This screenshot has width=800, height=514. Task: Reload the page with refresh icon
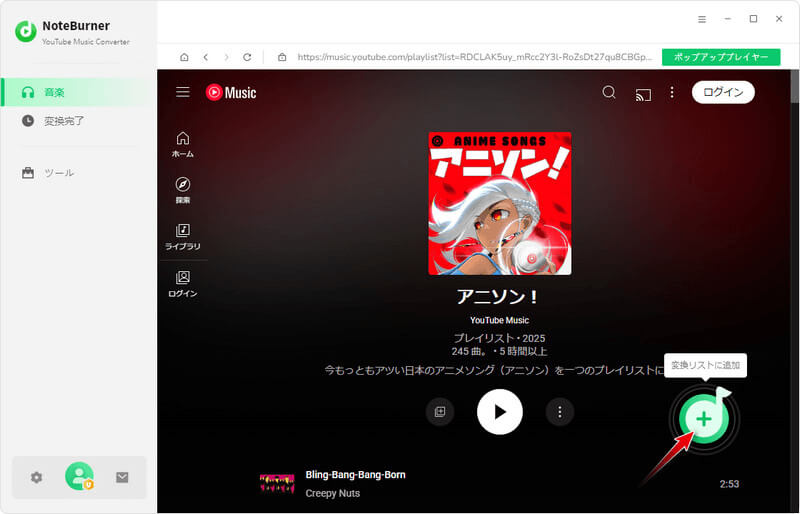pos(247,57)
